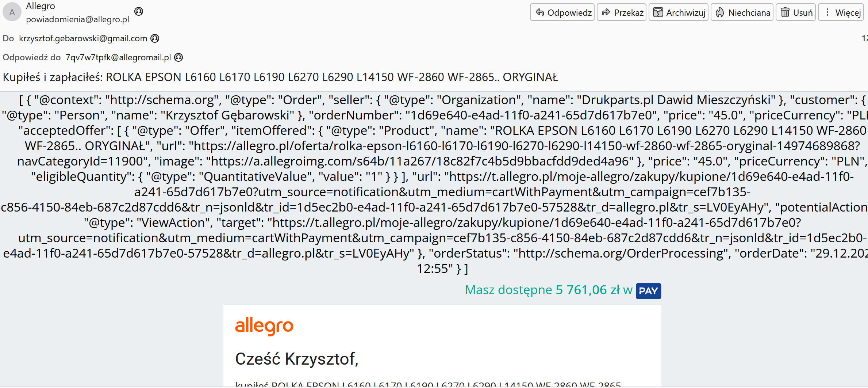This screenshot has height=388, width=868.
Task: Click the Cześć Krzysztof greeting heading
Action: click(297, 359)
